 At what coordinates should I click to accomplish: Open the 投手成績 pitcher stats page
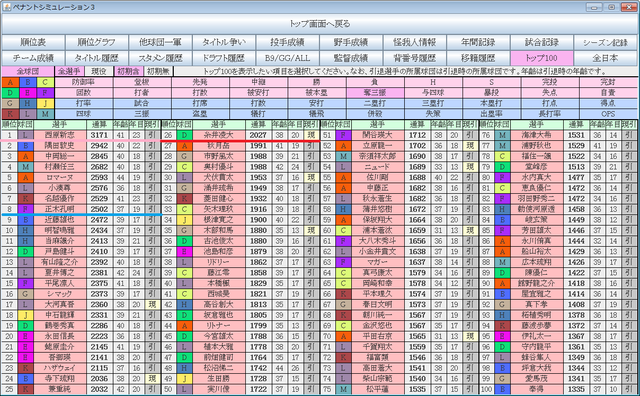coord(288,42)
